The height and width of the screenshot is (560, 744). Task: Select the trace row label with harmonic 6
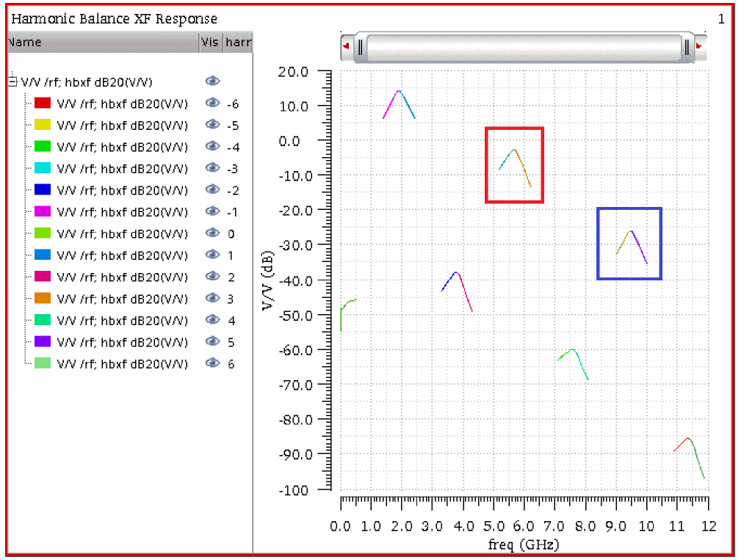123,364
